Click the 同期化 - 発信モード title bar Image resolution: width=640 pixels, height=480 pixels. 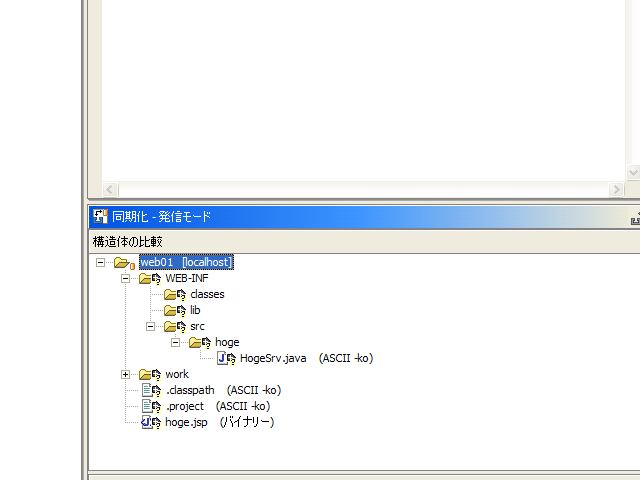(x=364, y=217)
